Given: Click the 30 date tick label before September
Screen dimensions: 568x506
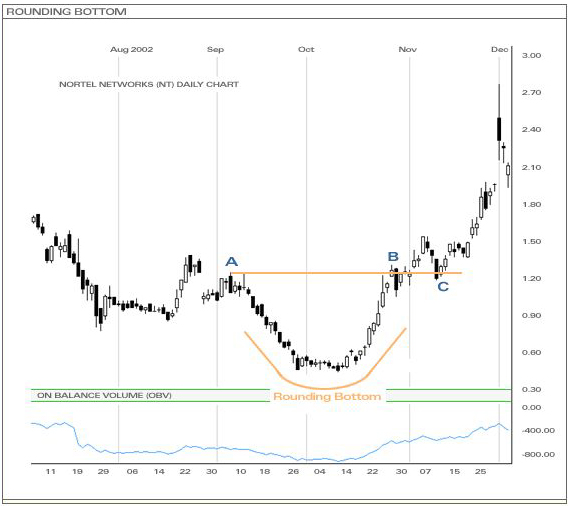Looking at the screenshot, I should pos(212,471).
